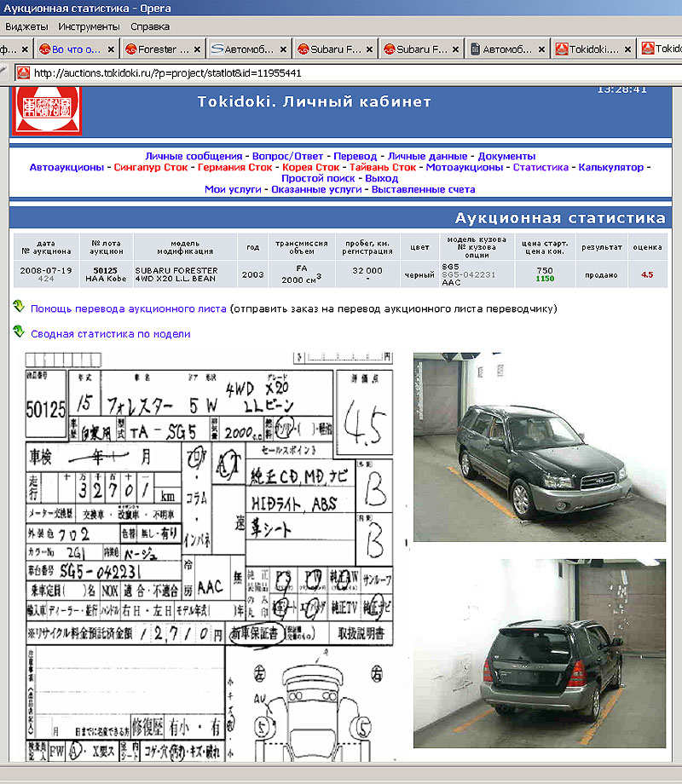Open the scanned auction sheet image
This screenshot has height=784, width=682.
point(209,556)
